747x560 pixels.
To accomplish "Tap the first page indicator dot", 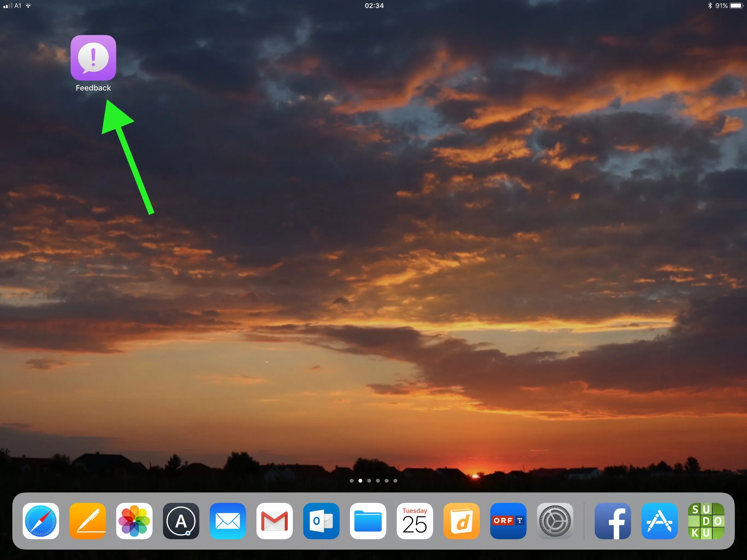I will click(352, 481).
